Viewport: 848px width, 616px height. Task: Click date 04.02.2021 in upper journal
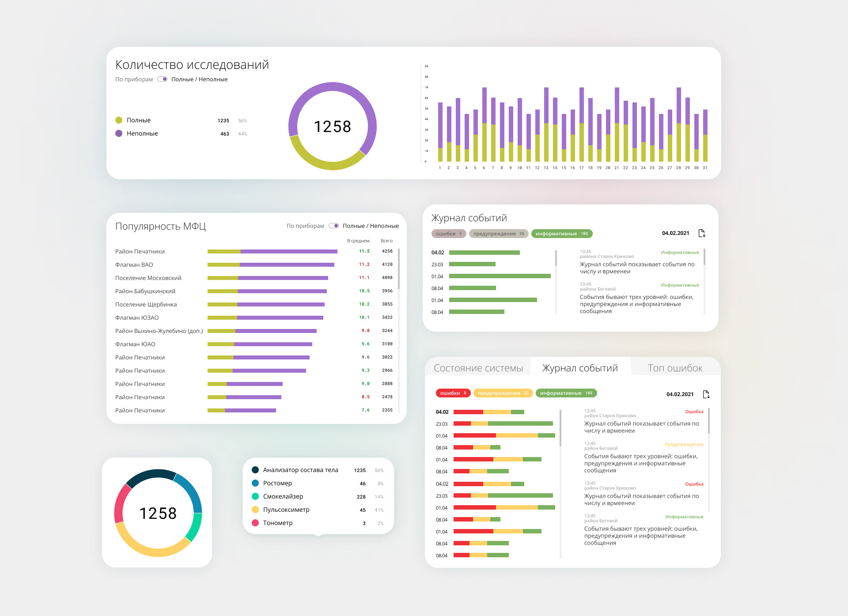coord(675,233)
